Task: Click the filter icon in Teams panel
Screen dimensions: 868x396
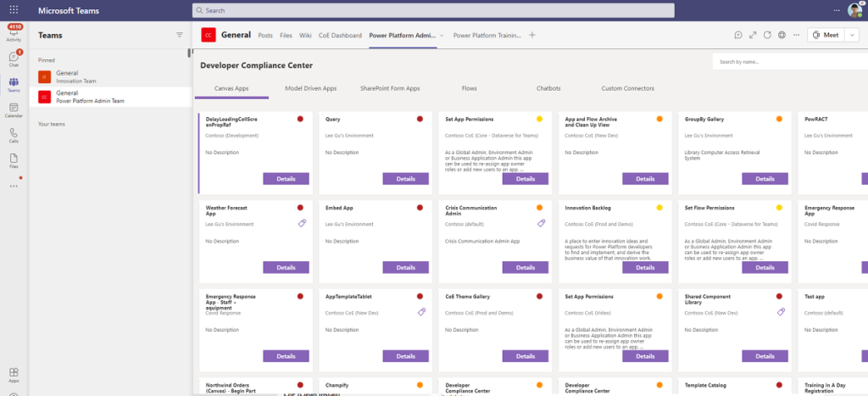Action: pos(180,35)
